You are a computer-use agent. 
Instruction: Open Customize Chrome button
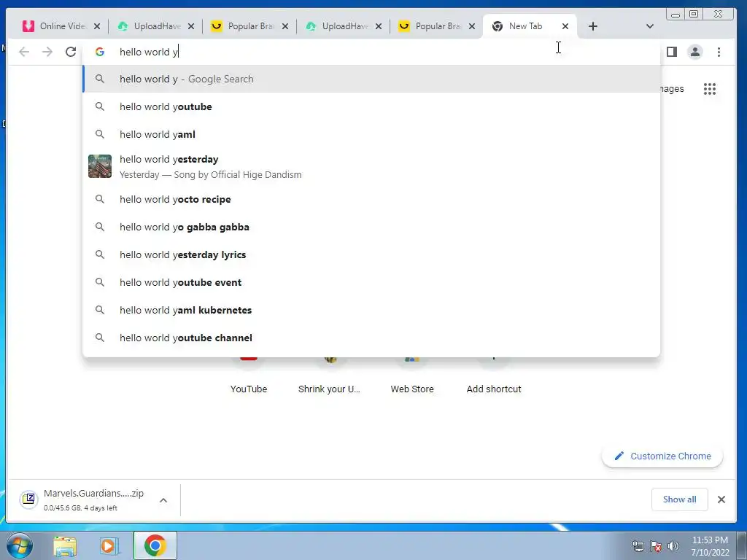tap(662, 456)
